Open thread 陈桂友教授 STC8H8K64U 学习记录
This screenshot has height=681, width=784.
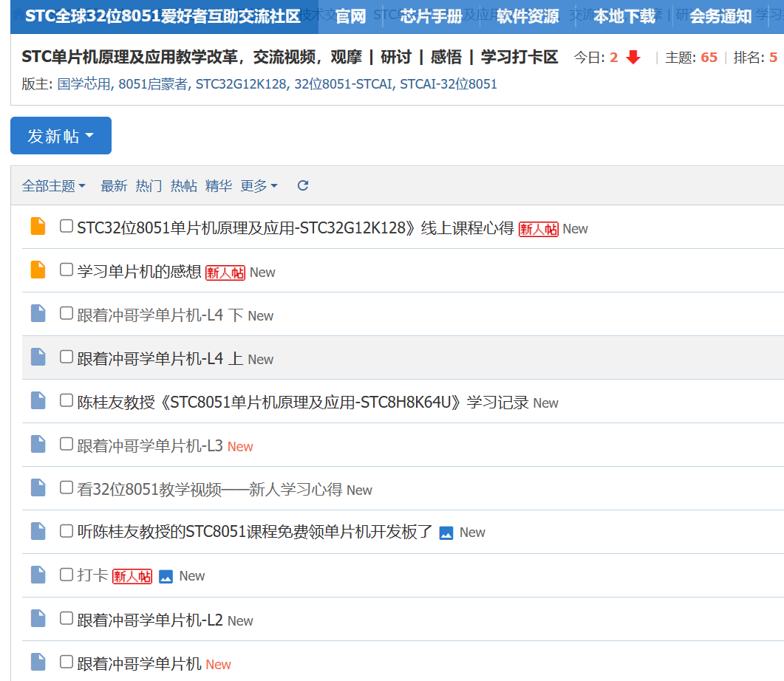pyautogui.click(x=302, y=403)
